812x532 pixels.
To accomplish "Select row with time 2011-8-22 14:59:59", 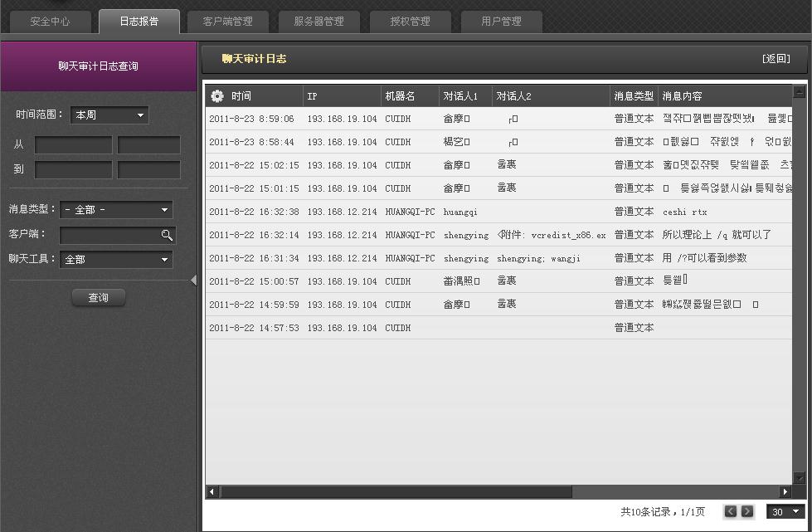I will [x=498, y=305].
